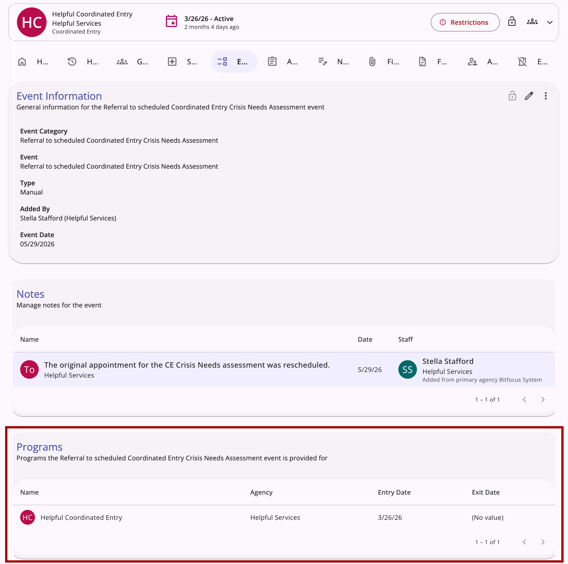
Task: Go to previous page of Notes
Action: (x=524, y=400)
